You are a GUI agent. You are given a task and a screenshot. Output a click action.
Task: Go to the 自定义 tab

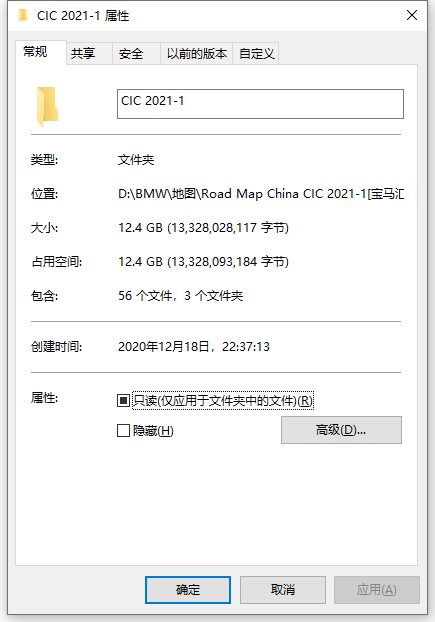(x=256, y=54)
